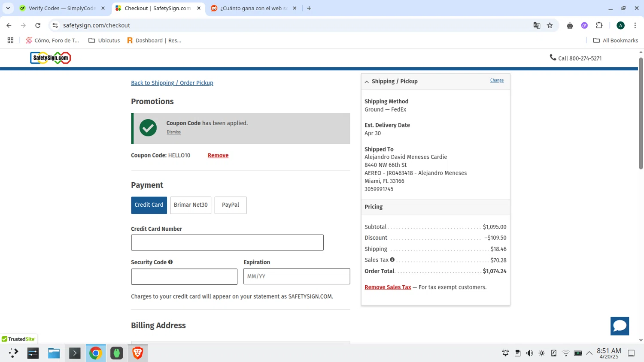
Task: Click the SafetySign.com logo
Action: 50,58
